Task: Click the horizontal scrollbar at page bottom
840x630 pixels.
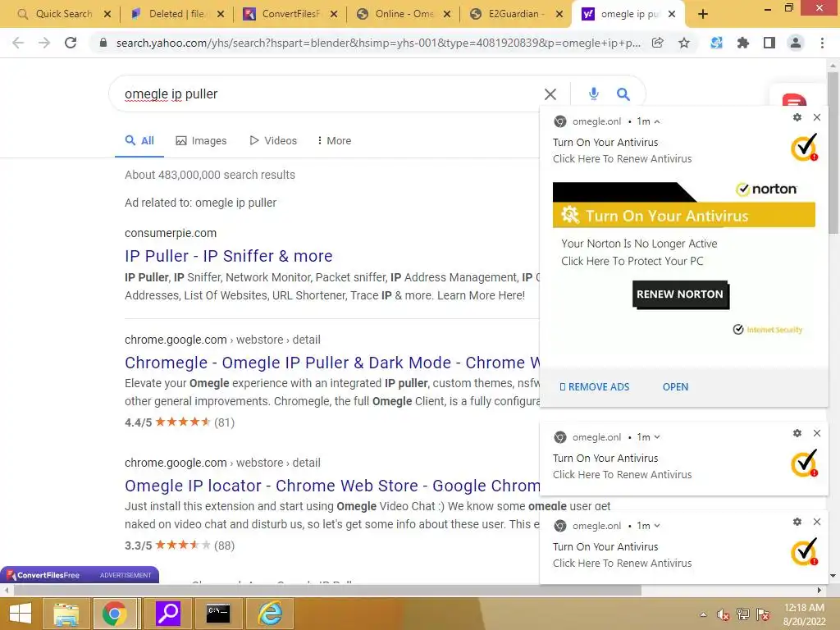Action: (x=326, y=591)
